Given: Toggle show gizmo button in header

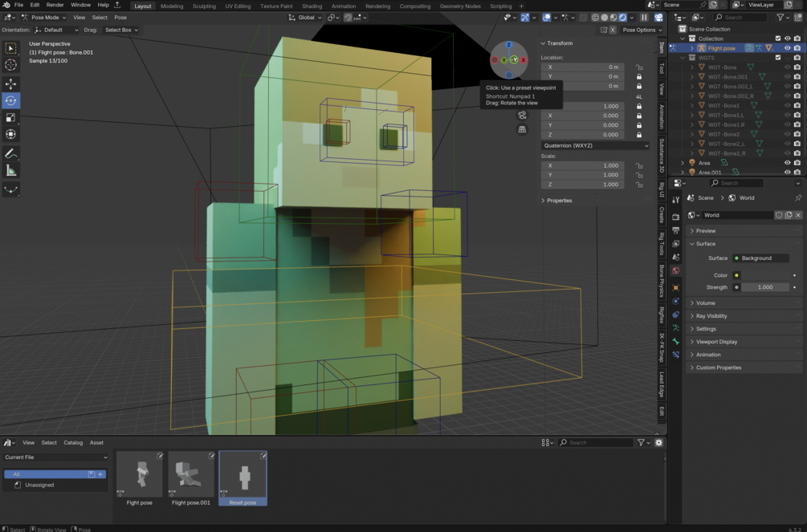Looking at the screenshot, I should 525,18.
